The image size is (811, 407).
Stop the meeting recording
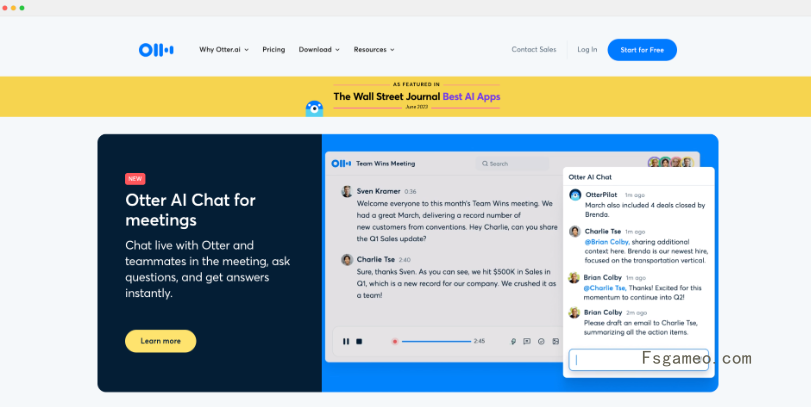359,341
